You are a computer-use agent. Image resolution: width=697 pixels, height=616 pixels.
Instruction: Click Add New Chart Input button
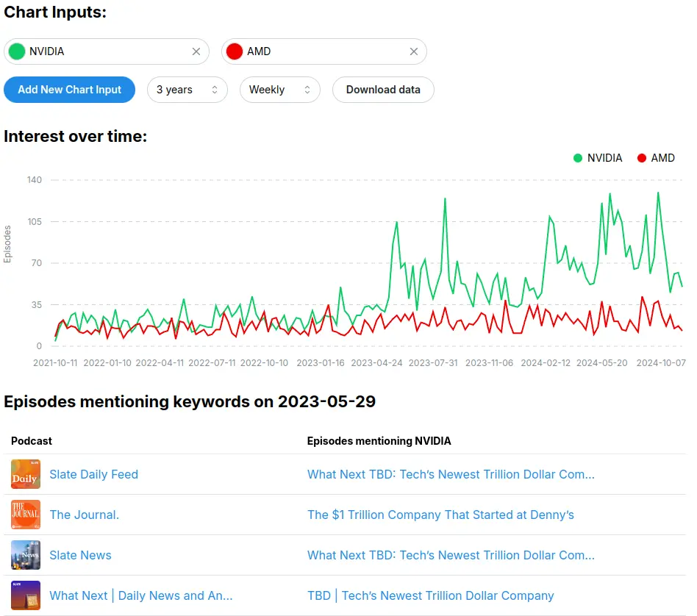[x=69, y=90]
